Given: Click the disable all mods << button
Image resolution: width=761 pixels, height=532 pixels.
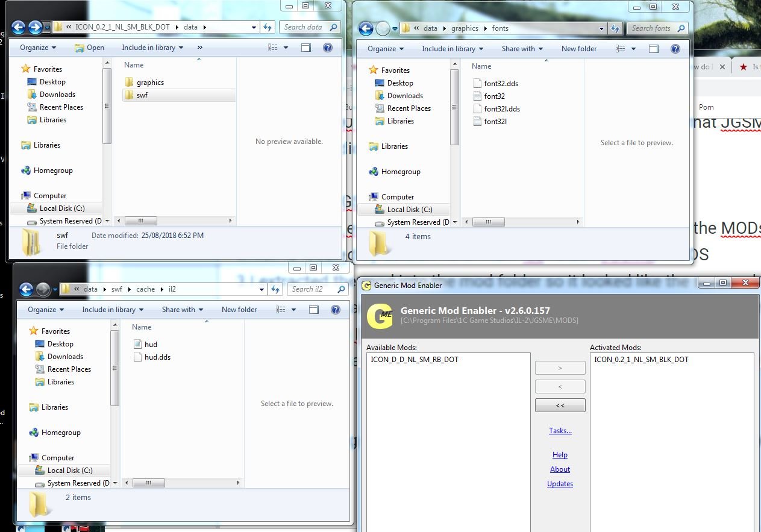Looking at the screenshot, I should click(560, 405).
